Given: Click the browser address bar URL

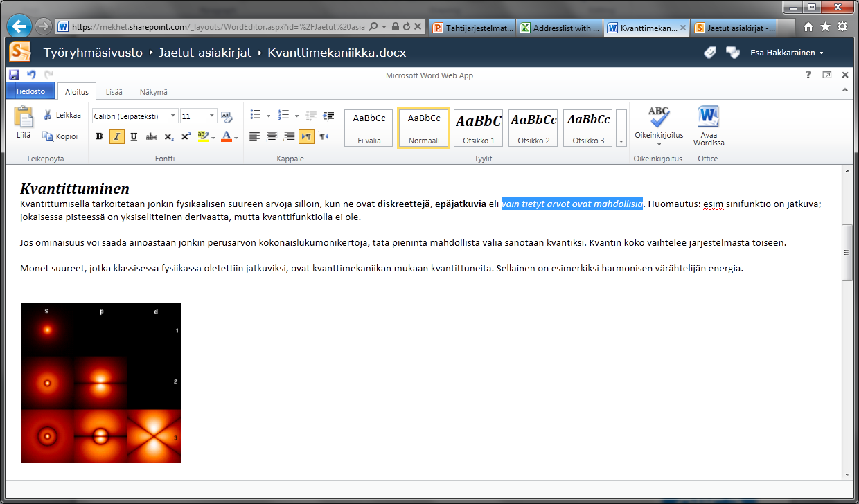Looking at the screenshot, I should pos(218,27).
